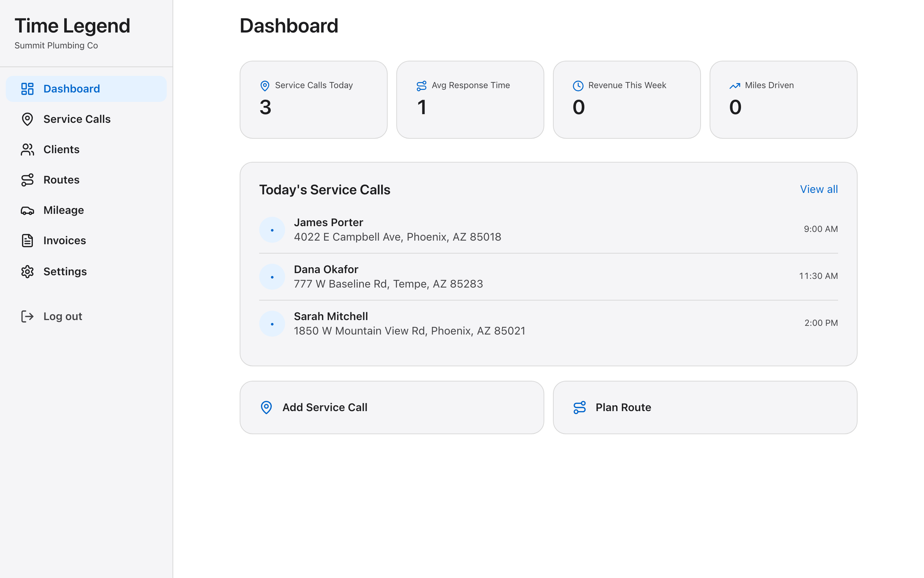Click the Routes icon in sidebar

(27, 180)
